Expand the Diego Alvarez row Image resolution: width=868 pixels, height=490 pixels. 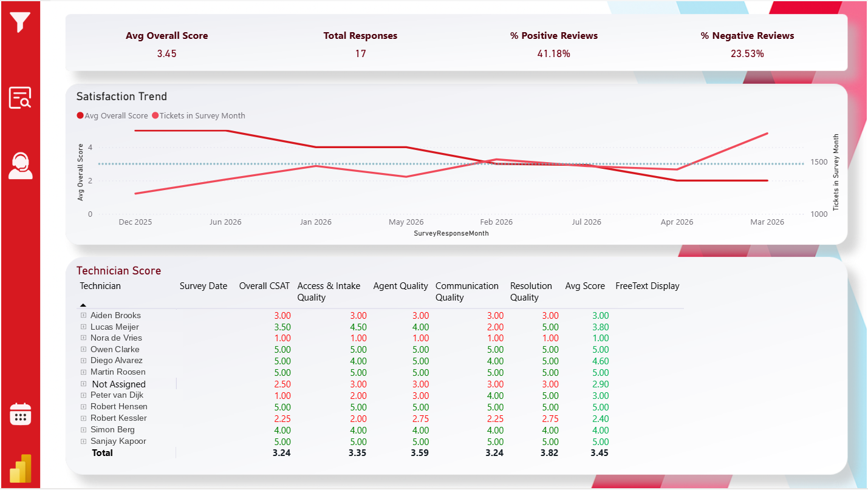coord(83,361)
